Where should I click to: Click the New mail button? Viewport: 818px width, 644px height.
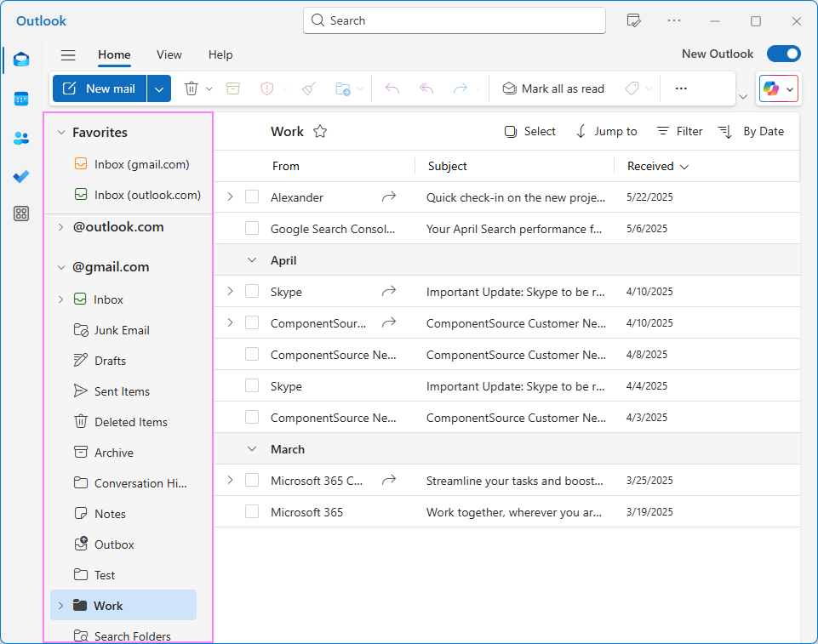pyautogui.click(x=100, y=88)
